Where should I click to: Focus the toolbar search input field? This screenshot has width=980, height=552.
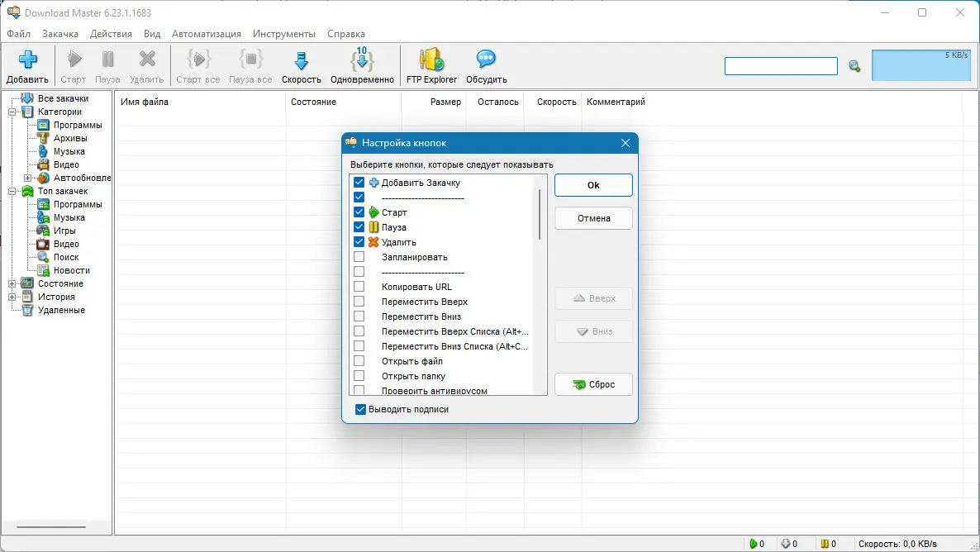coord(781,65)
